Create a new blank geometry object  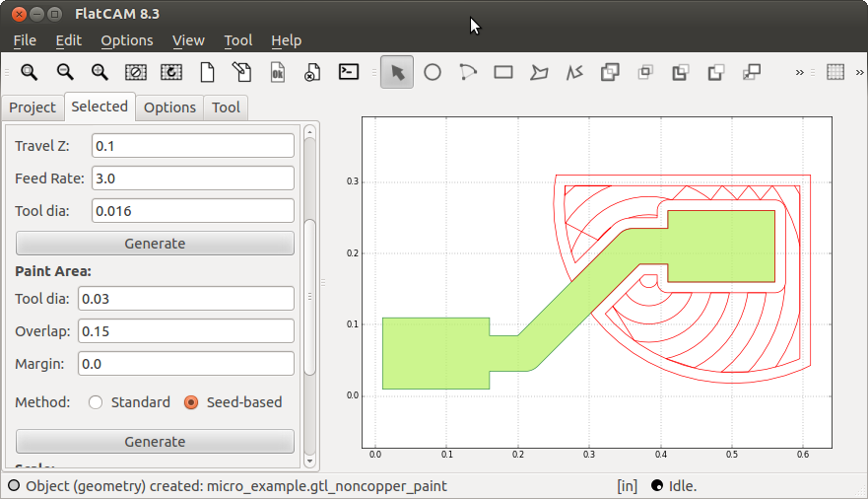coord(207,72)
